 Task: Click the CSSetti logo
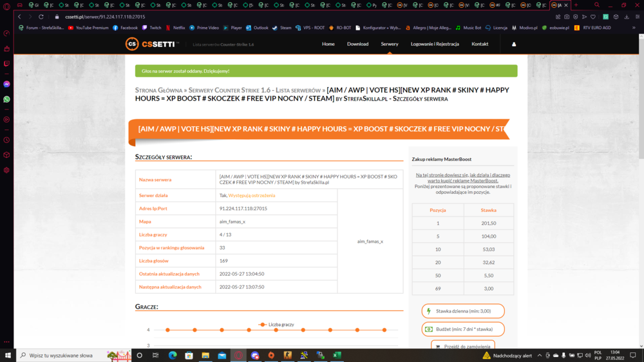pyautogui.click(x=152, y=44)
